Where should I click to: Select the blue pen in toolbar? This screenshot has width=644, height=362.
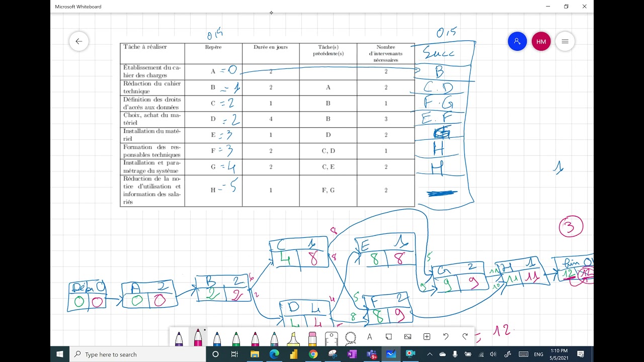point(217,338)
